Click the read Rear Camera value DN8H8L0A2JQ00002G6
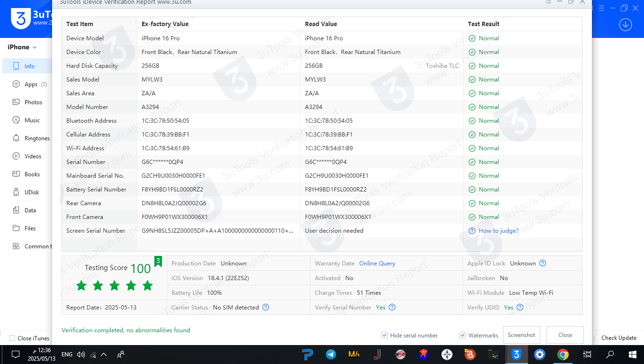The width and height of the screenshot is (644, 364). (337, 203)
